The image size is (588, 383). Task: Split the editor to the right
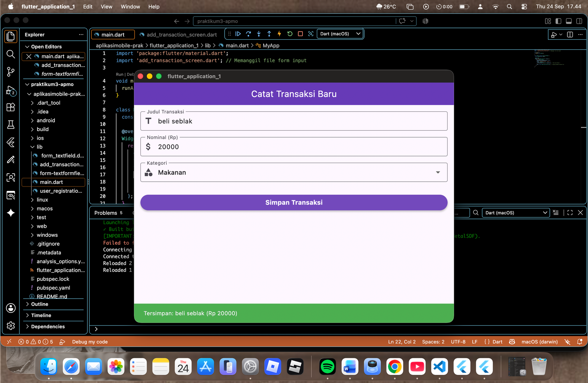pos(570,35)
